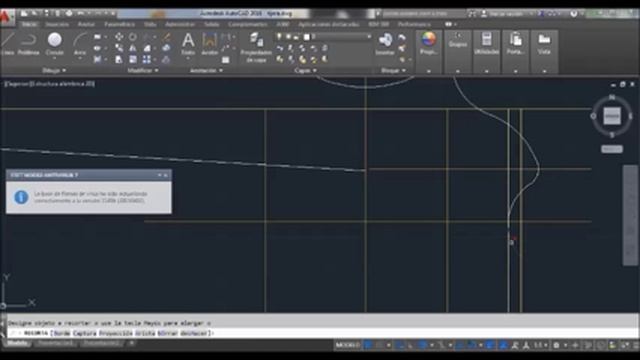Select the Línea draw tool
Image resolution: width=640 pixels, height=360 pixels.
[x=7, y=44]
